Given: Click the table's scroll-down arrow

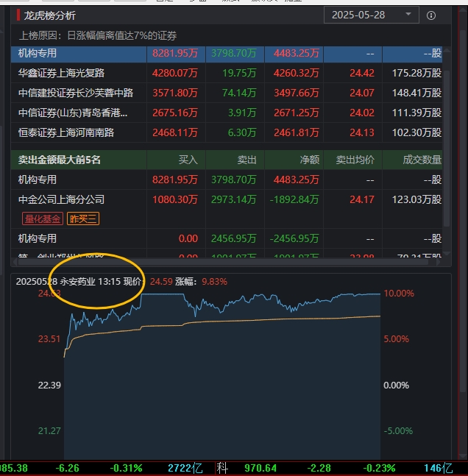Looking at the screenshot, I should 447,254.
